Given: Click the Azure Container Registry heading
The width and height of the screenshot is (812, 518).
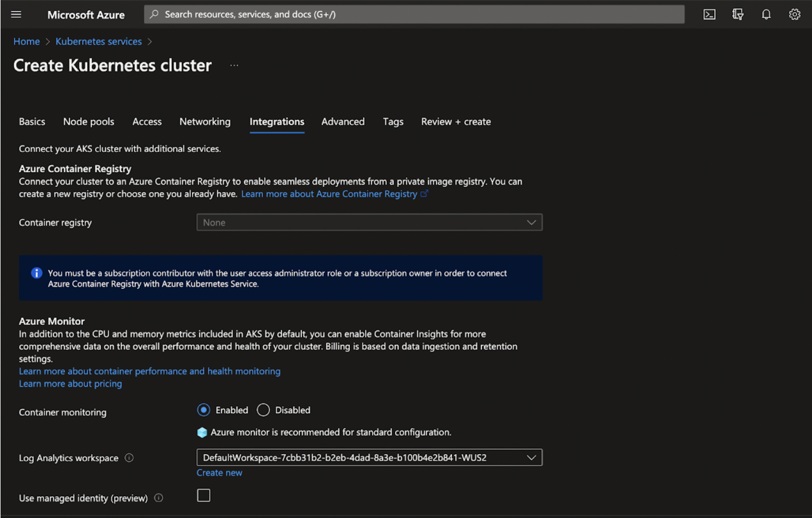Looking at the screenshot, I should pos(75,168).
